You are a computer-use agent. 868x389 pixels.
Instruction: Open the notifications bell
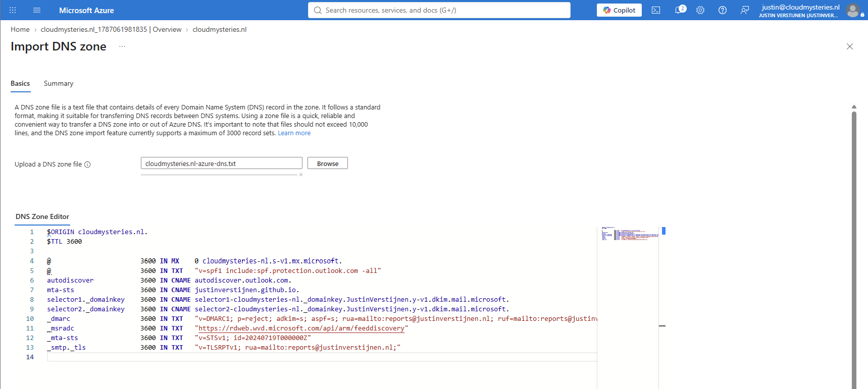tap(679, 10)
